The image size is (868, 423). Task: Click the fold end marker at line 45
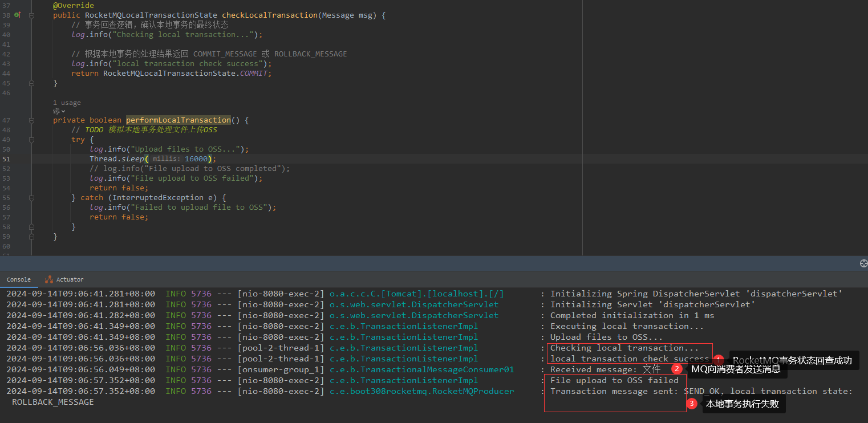[x=31, y=83]
